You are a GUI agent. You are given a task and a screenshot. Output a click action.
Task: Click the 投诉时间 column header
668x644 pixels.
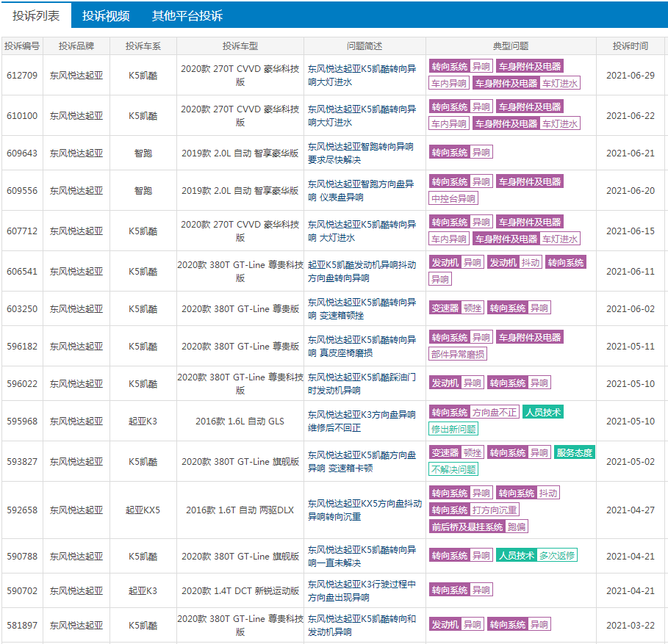[631, 46]
